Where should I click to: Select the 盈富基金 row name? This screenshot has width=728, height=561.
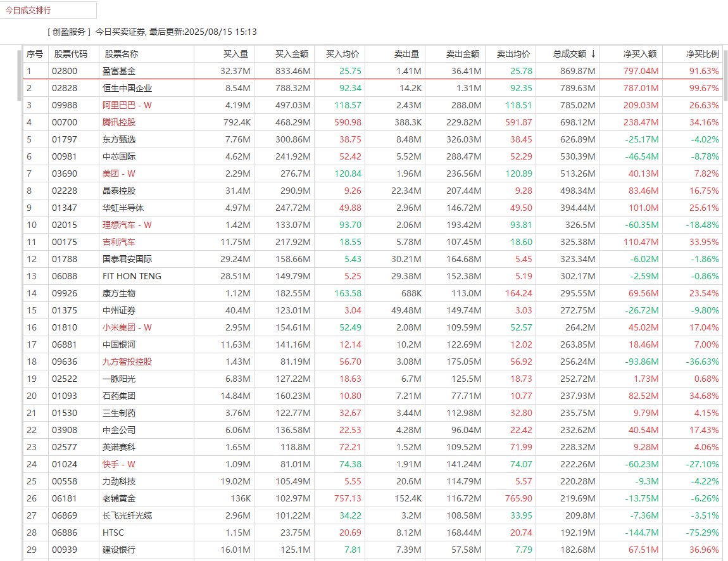tap(119, 71)
